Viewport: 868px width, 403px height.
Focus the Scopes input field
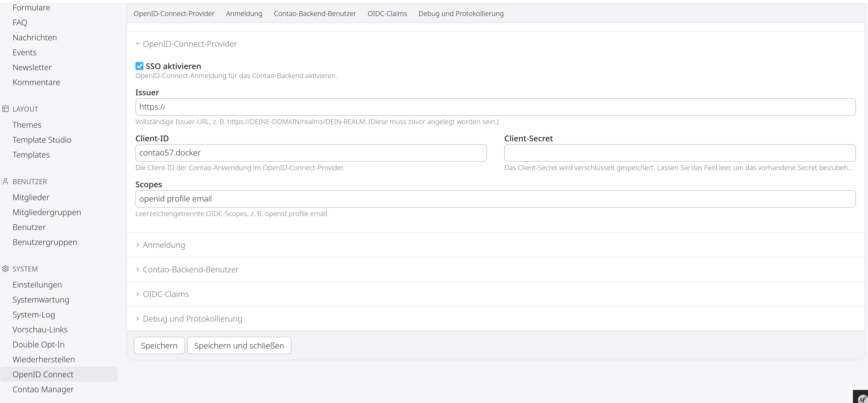coord(495,199)
